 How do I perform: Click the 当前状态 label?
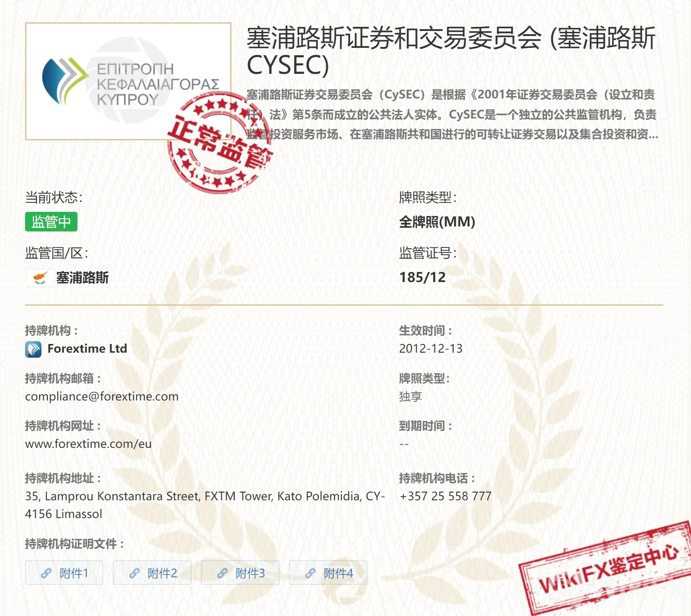point(54,197)
